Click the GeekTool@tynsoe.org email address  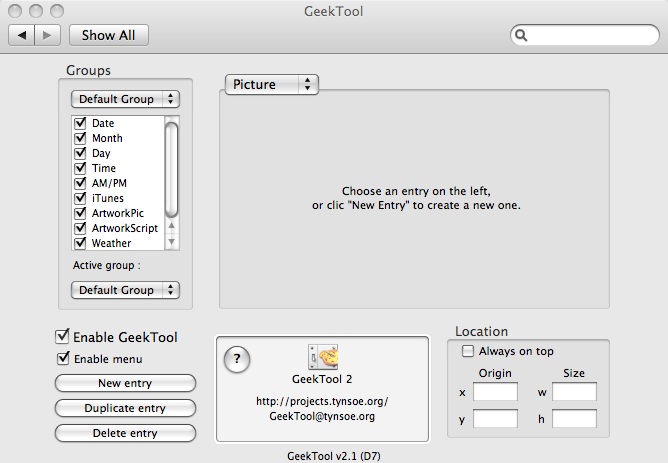click(x=322, y=416)
